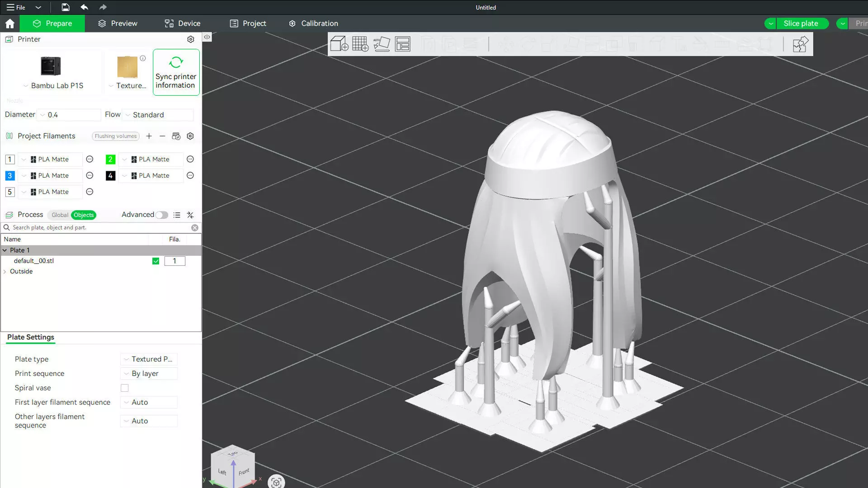868x488 pixels.
Task: Switch to the Preview tab
Action: coord(118,23)
